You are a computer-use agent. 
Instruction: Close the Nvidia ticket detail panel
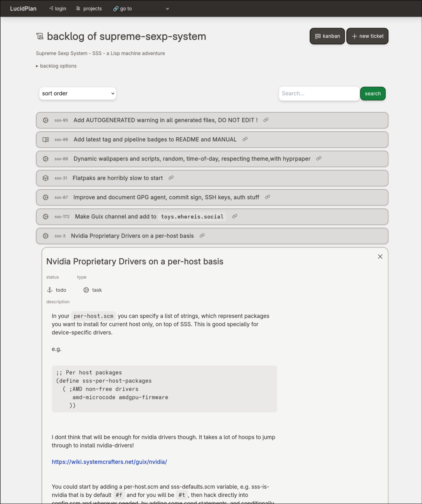380,257
